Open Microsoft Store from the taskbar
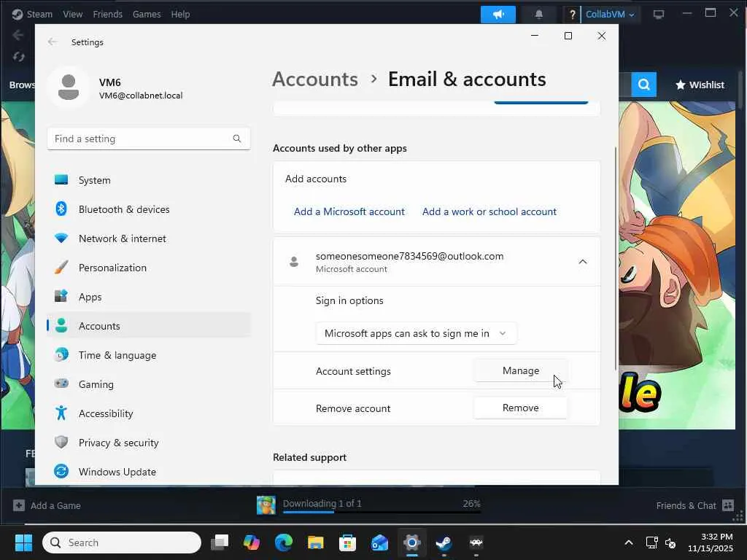The image size is (747, 560). click(348, 542)
